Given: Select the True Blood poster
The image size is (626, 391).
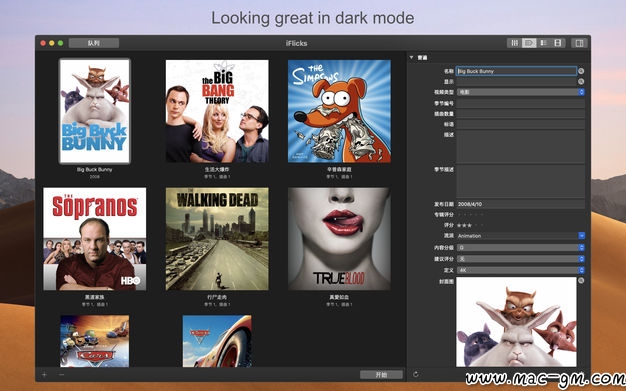Looking at the screenshot, I should pos(339,239).
